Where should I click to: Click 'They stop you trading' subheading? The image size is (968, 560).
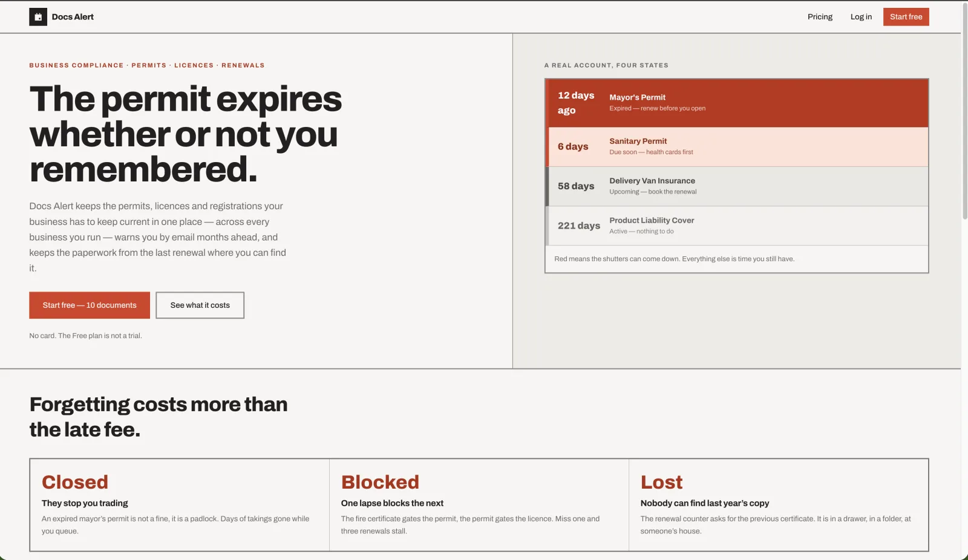click(85, 503)
